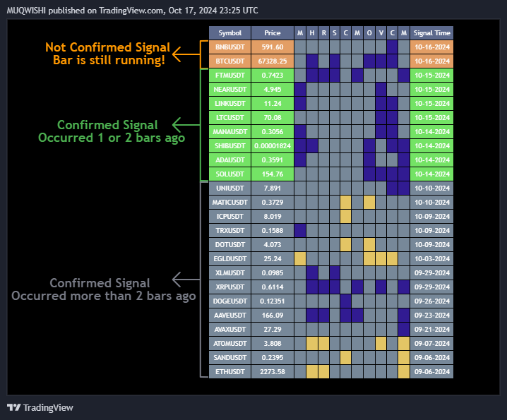Select the LINKUSDT symbol cell
The height and width of the screenshot is (420, 507).
(230, 104)
